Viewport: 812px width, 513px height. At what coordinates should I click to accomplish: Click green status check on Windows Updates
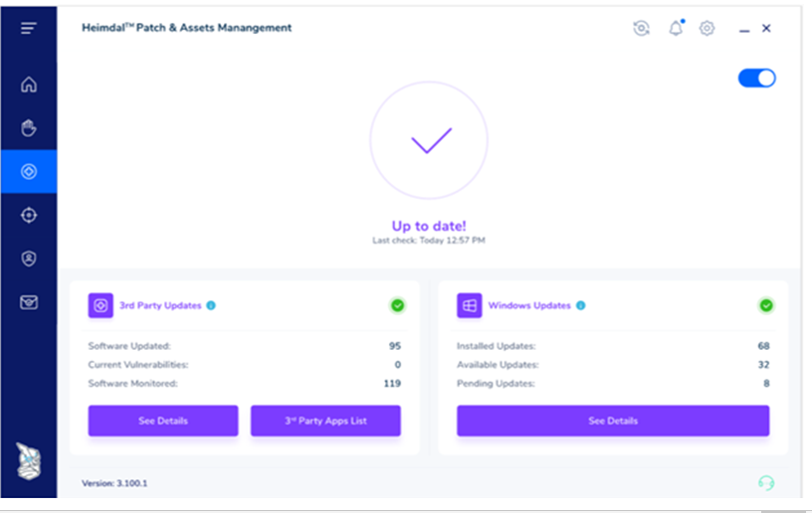coord(766,305)
